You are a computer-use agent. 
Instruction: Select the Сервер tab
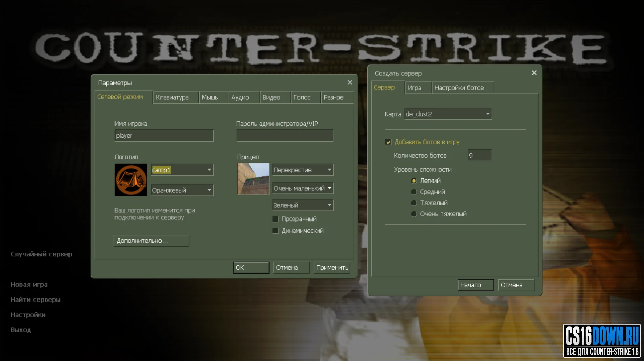point(388,87)
